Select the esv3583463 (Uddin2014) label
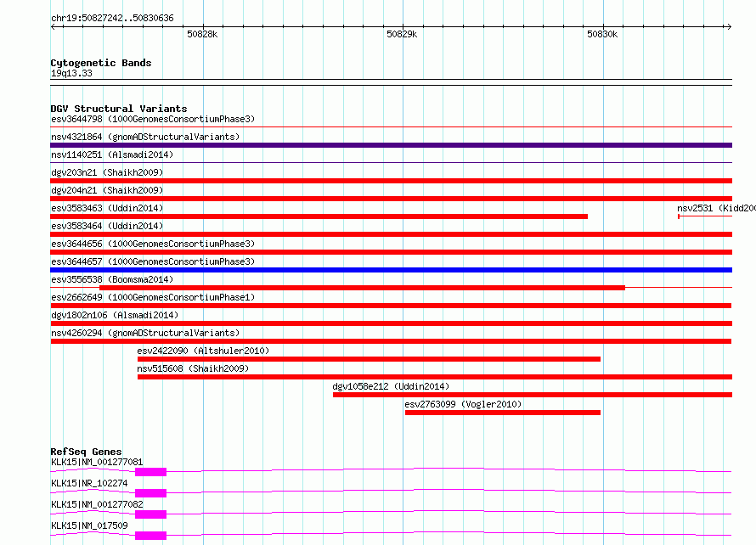This screenshot has width=756, height=545. (x=107, y=208)
